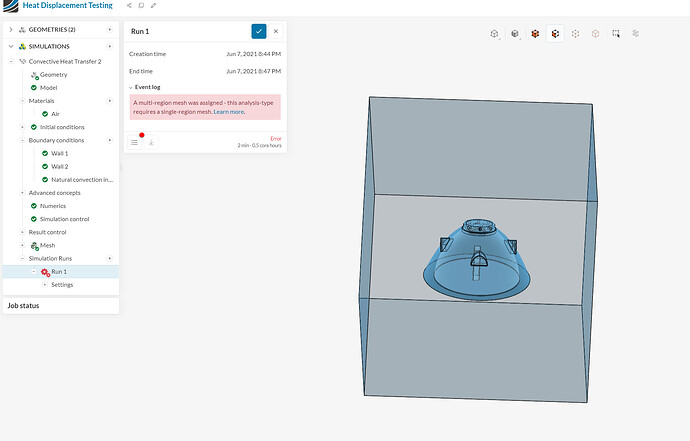Download run results icon
690x441 pixels.
tap(151, 143)
